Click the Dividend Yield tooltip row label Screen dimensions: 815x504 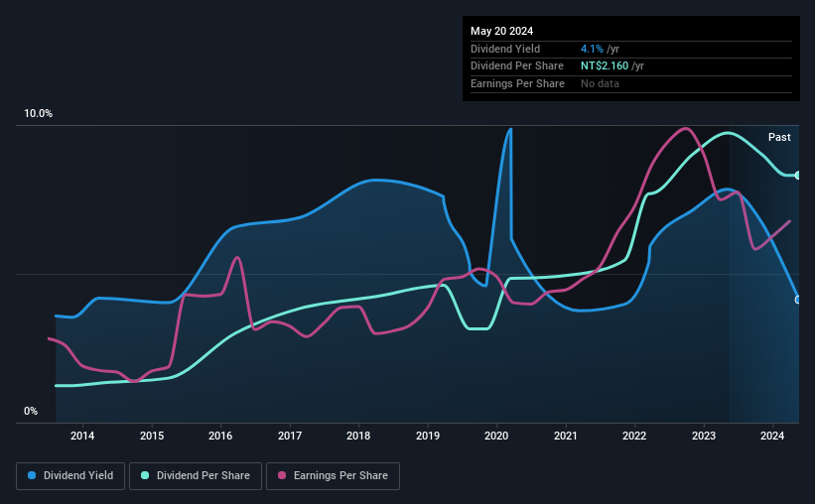coord(505,49)
